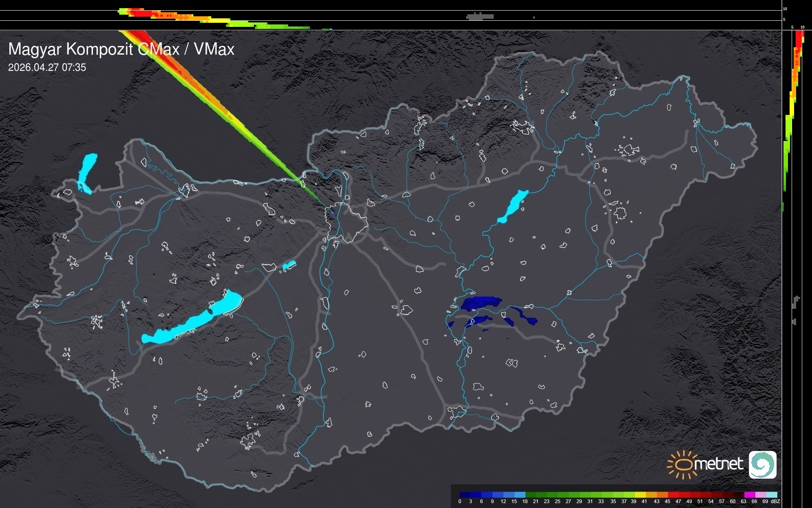812x508 pixels.
Task: Click the Budapest city outline
Action: tap(346, 222)
